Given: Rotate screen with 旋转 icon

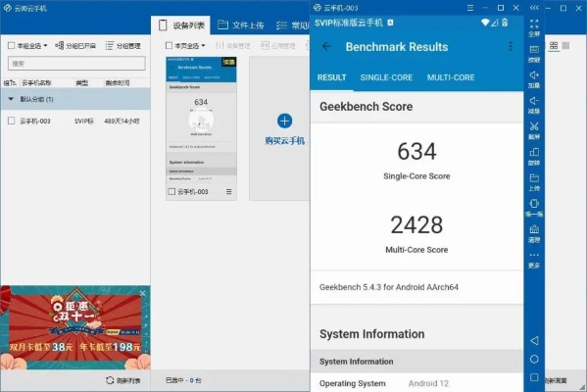Looking at the screenshot, I should tap(534, 152).
